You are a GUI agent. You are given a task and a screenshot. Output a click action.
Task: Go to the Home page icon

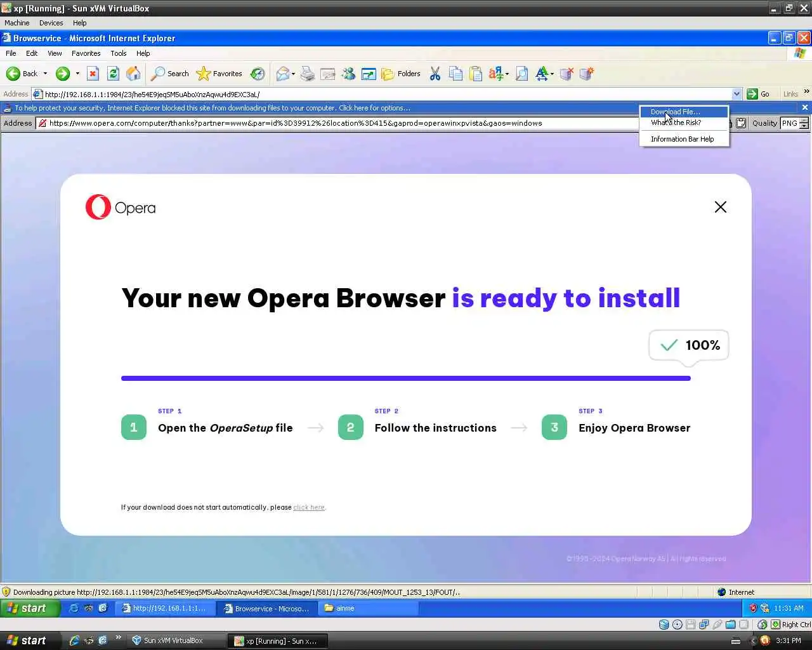133,74
